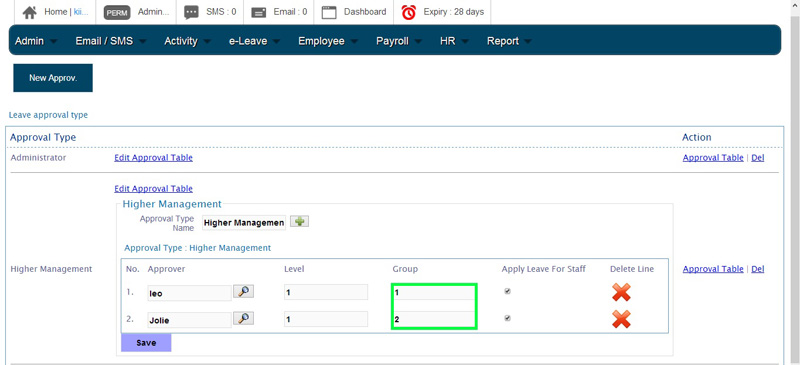
Task: Toggle Apply Leave For Staff checkbox for leo
Action: pyautogui.click(x=507, y=291)
